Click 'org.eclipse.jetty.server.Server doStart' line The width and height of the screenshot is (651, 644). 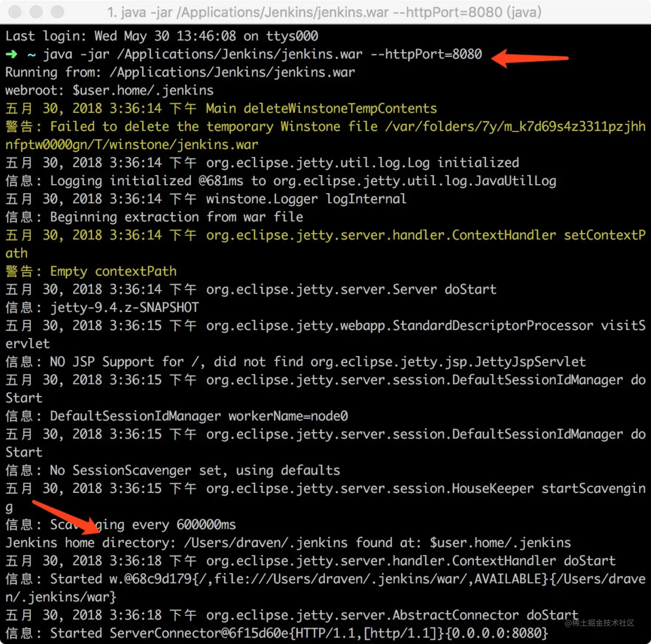click(x=251, y=290)
